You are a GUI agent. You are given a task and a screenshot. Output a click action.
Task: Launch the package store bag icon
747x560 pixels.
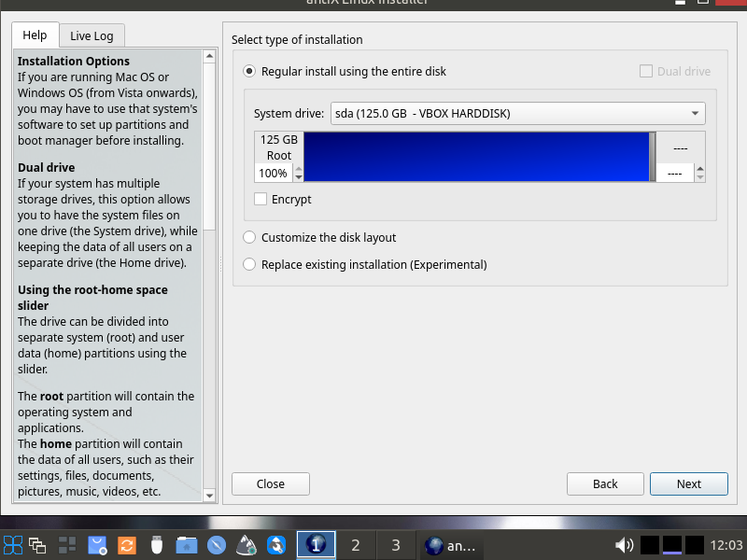click(x=97, y=545)
